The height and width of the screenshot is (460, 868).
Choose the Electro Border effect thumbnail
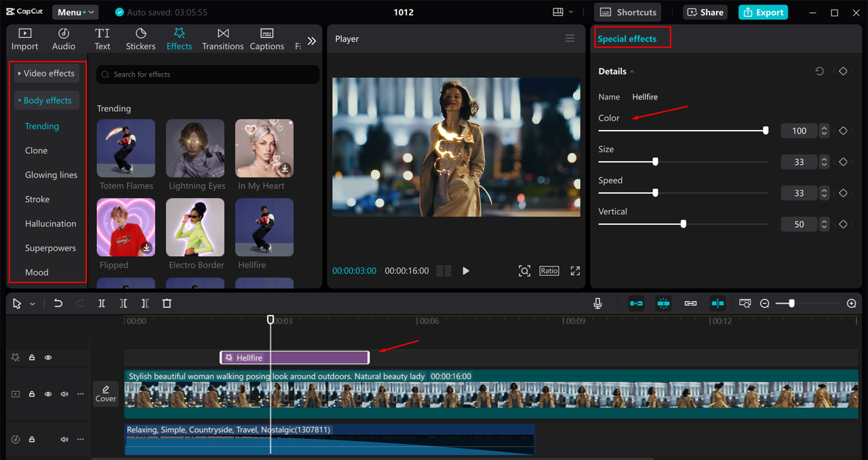click(195, 228)
